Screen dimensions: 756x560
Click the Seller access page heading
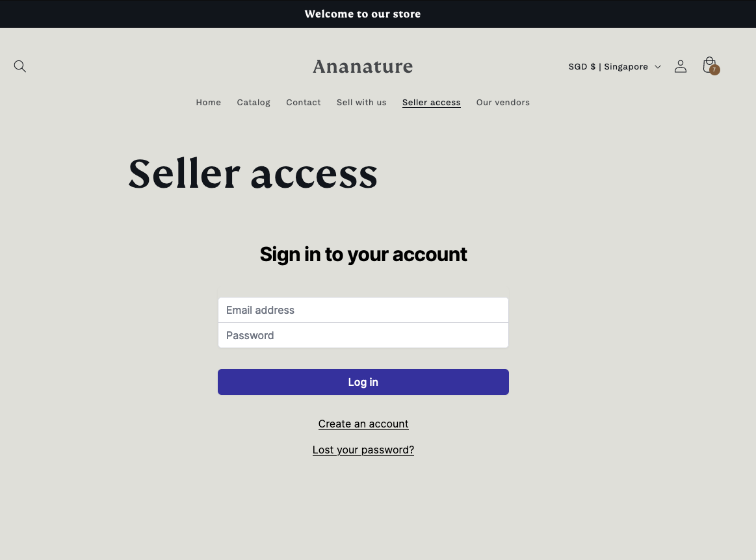click(x=253, y=173)
